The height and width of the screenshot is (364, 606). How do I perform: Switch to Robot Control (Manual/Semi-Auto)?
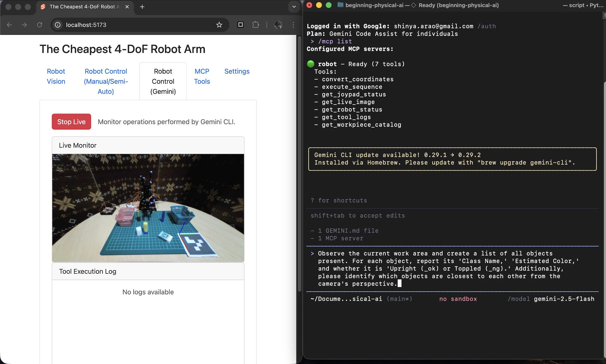pos(106,81)
